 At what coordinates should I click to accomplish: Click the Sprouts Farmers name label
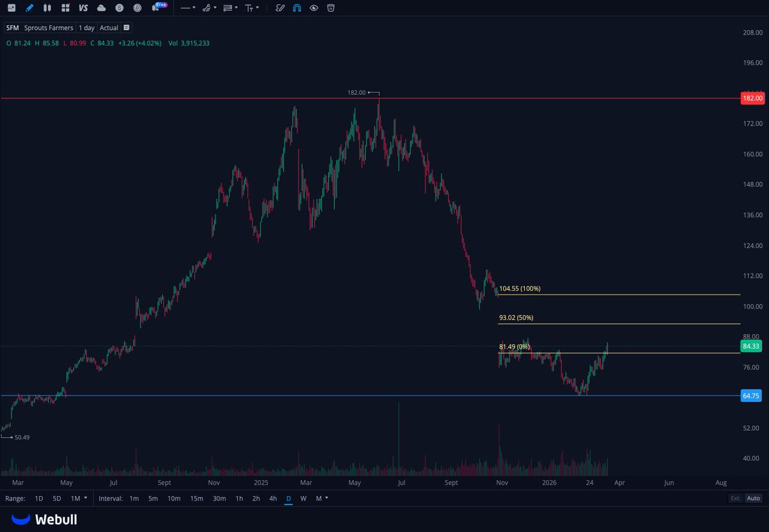[x=49, y=28]
